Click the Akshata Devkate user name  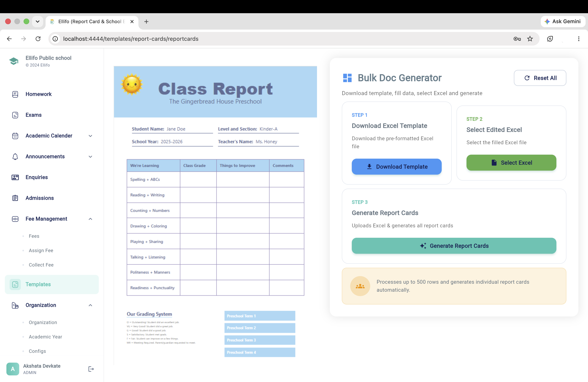[x=42, y=366]
